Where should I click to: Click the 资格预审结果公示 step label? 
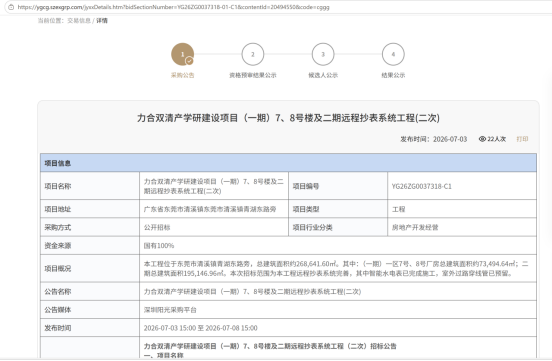pyautogui.click(x=253, y=75)
